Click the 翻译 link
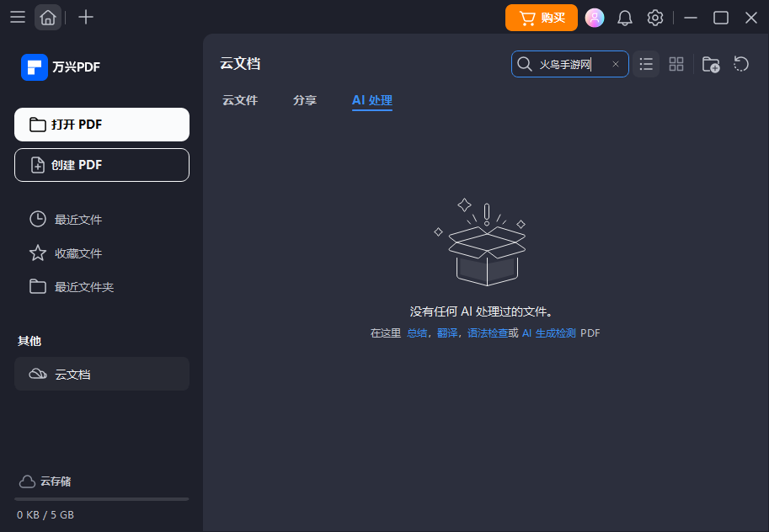Image resolution: width=769 pixels, height=532 pixels. pos(447,333)
